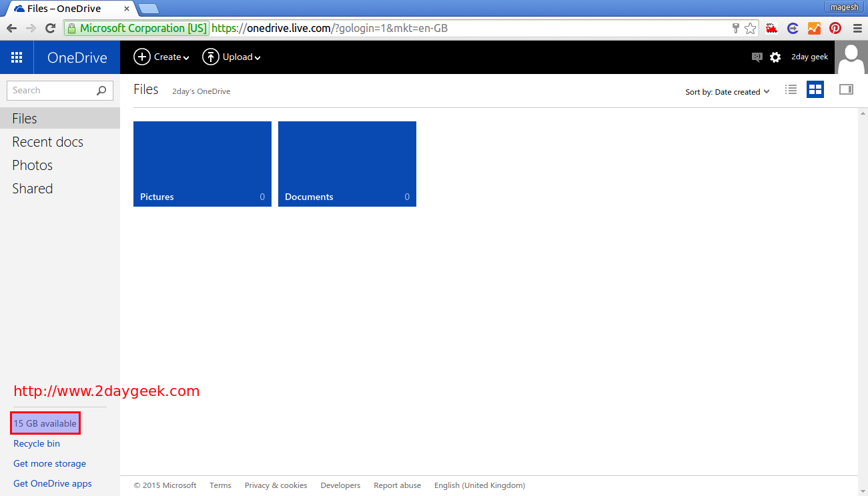Screen dimensions: 868x496
Task: Click the red extension icon
Action: [772, 28]
